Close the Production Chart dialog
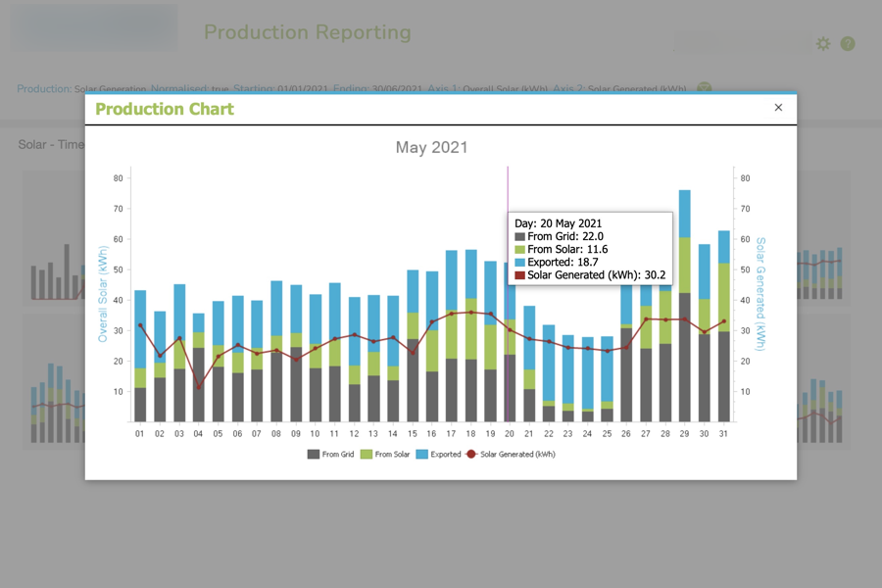 click(778, 108)
